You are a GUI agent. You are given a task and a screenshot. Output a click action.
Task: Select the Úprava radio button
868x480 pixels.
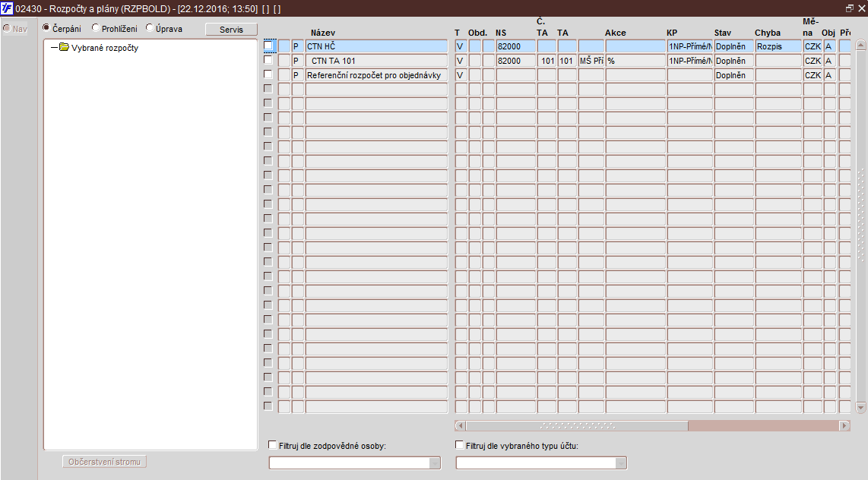(150, 27)
